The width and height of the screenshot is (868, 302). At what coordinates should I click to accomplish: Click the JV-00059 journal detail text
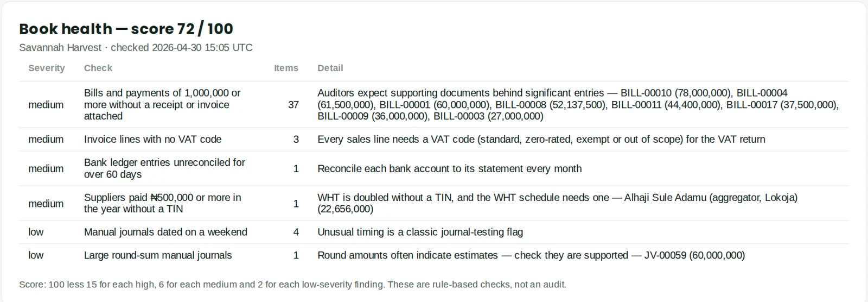531,255
